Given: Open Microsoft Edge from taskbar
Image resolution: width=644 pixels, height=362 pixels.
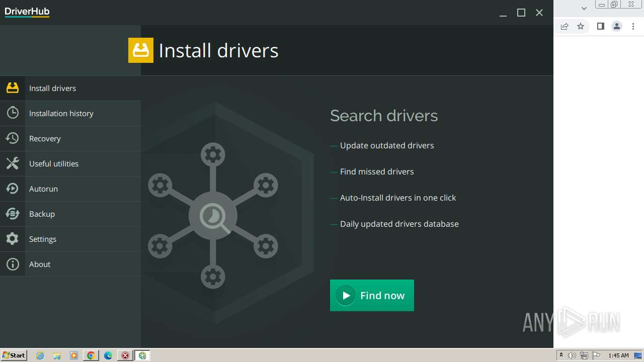Looking at the screenshot, I should 108,355.
